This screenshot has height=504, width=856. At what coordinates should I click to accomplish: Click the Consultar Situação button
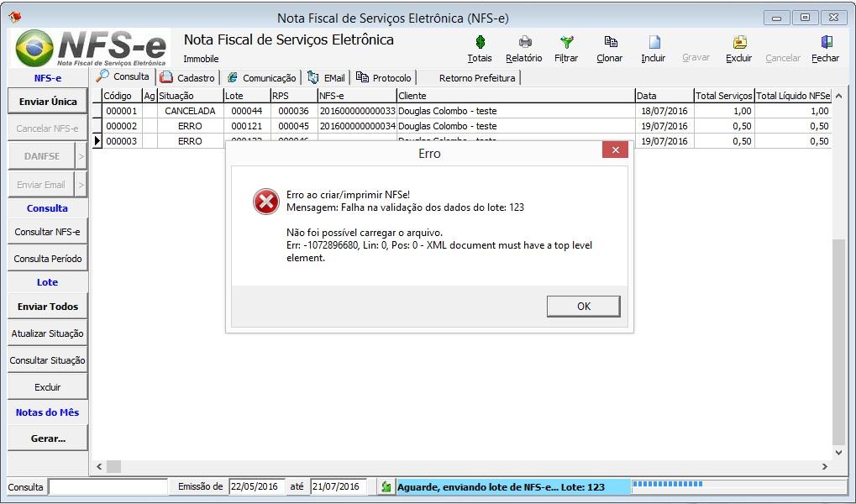[48, 360]
